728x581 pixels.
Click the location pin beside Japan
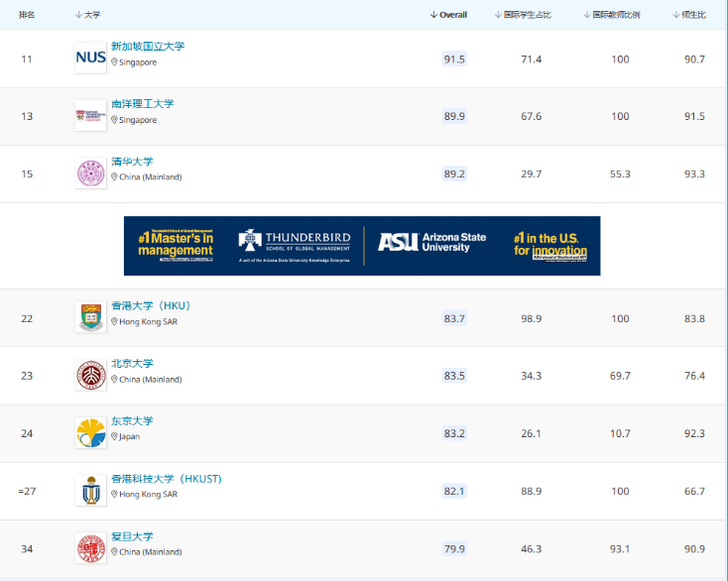coord(114,436)
